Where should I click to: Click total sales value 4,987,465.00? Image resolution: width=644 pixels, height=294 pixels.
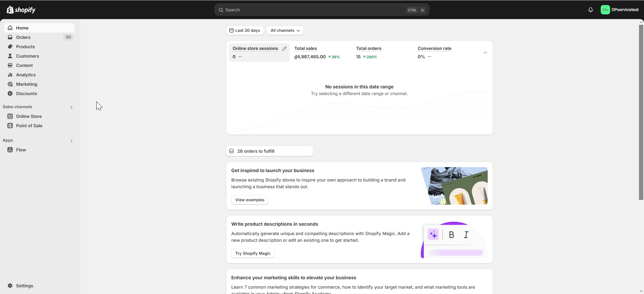pos(310,57)
